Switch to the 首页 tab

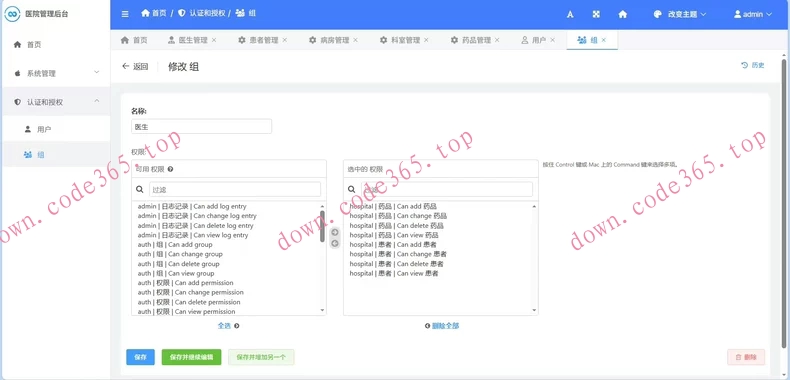pyautogui.click(x=134, y=40)
